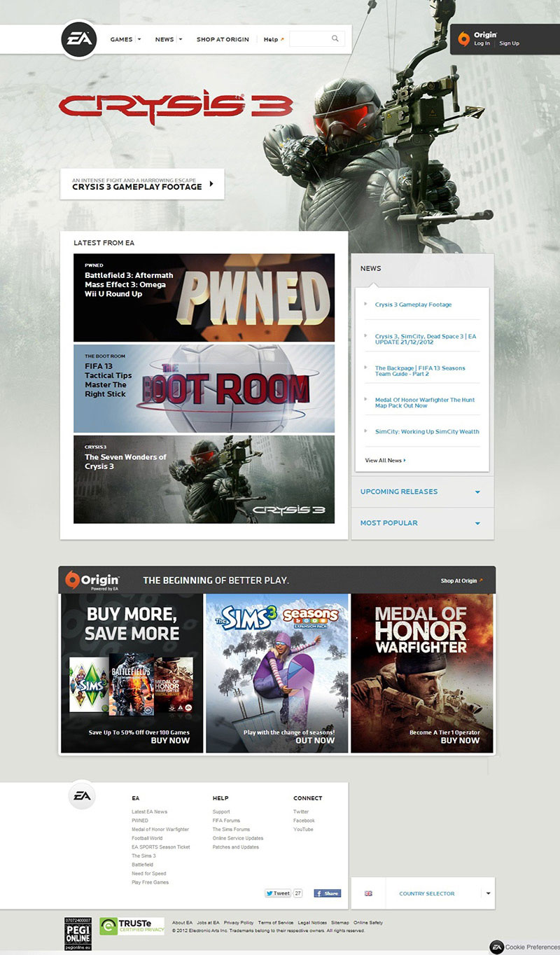This screenshot has height=955, width=560.
Task: Click the Origin logo in the top right
Action: click(x=465, y=39)
